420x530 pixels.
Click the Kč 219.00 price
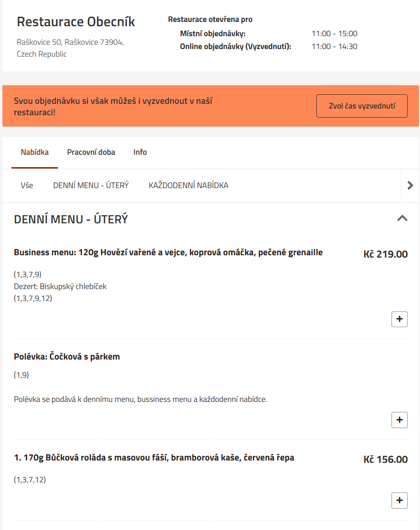tap(385, 254)
